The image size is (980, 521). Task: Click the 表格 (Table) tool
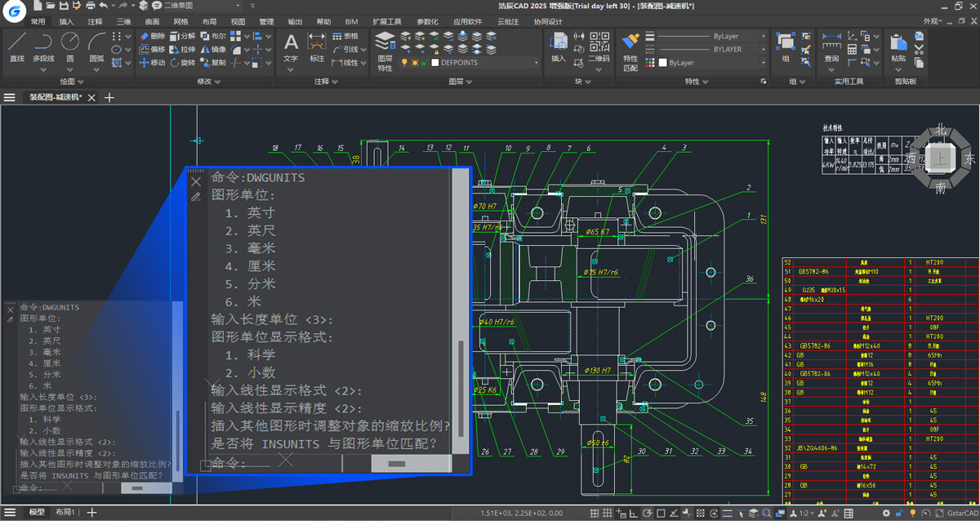pos(345,37)
